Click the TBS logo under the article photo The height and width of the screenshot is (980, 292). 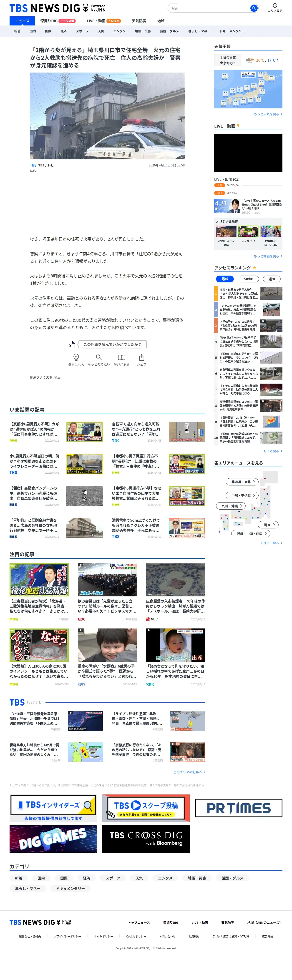pyautogui.click(x=33, y=165)
